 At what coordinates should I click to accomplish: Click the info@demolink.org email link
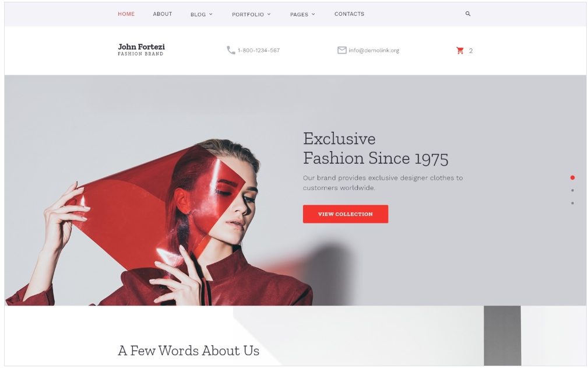(x=374, y=50)
